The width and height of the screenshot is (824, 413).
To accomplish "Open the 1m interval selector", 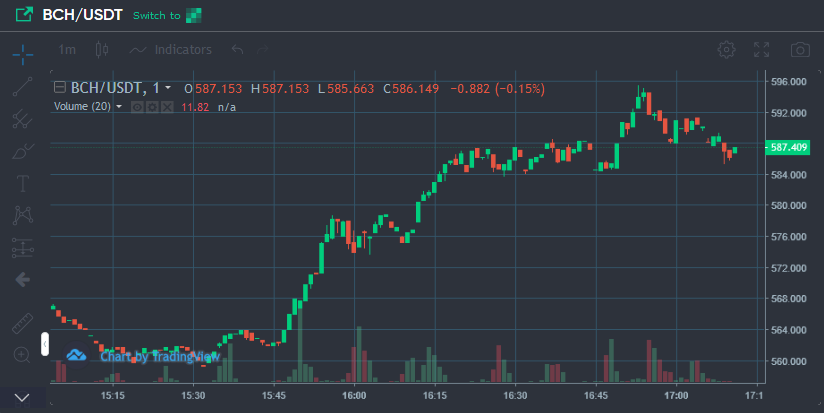I will [x=67, y=49].
